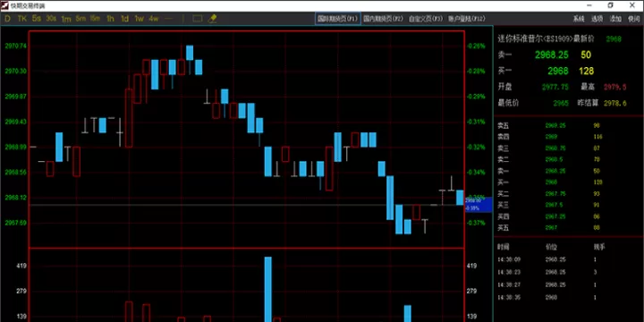Select the 5s chart interval
This screenshot has height=322, width=644.
point(37,19)
